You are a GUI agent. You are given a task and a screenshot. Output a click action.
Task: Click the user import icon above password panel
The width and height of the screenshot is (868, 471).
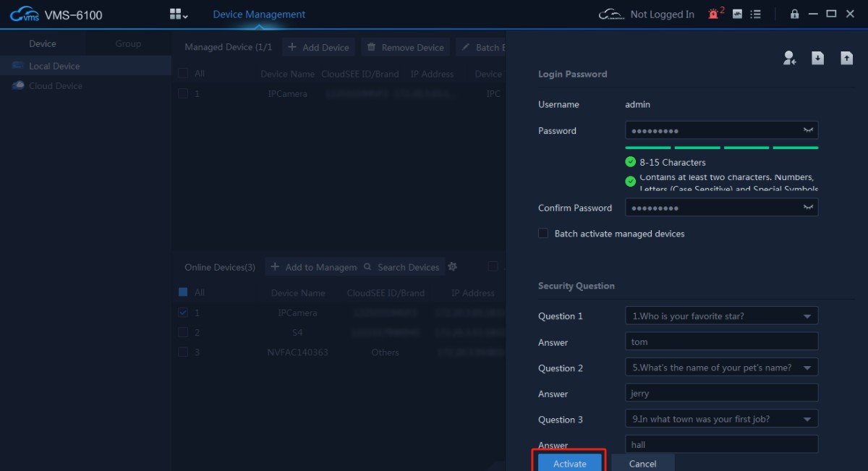pos(789,59)
